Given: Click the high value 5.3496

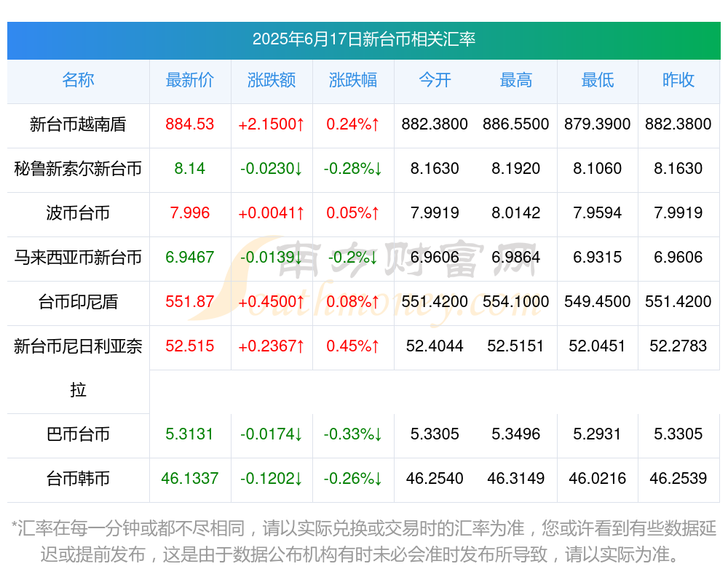Looking at the screenshot, I should (516, 434).
